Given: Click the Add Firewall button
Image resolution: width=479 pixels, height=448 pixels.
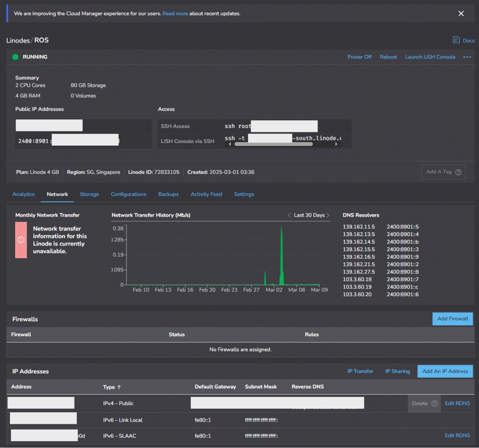Looking at the screenshot, I should tap(452, 319).
